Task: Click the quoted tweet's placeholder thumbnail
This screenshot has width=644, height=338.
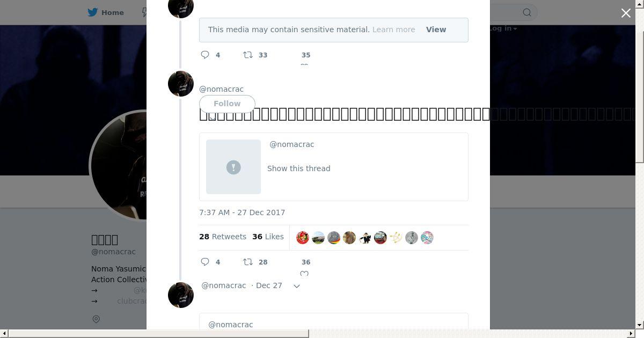Action: [233, 167]
